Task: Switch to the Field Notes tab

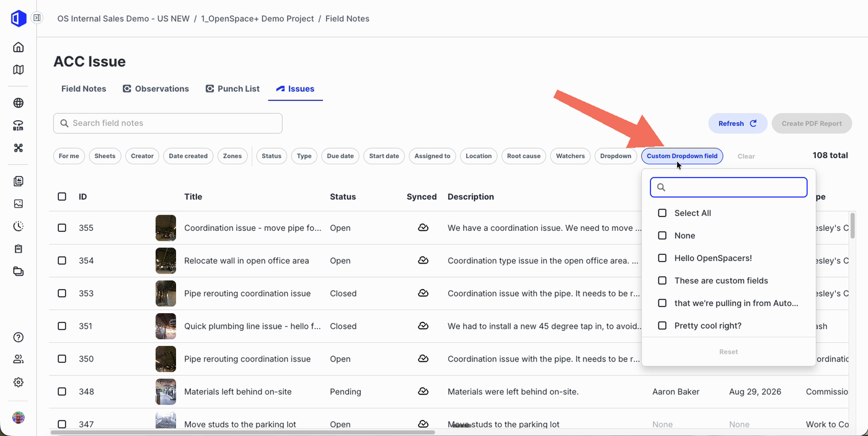Action: coord(84,89)
